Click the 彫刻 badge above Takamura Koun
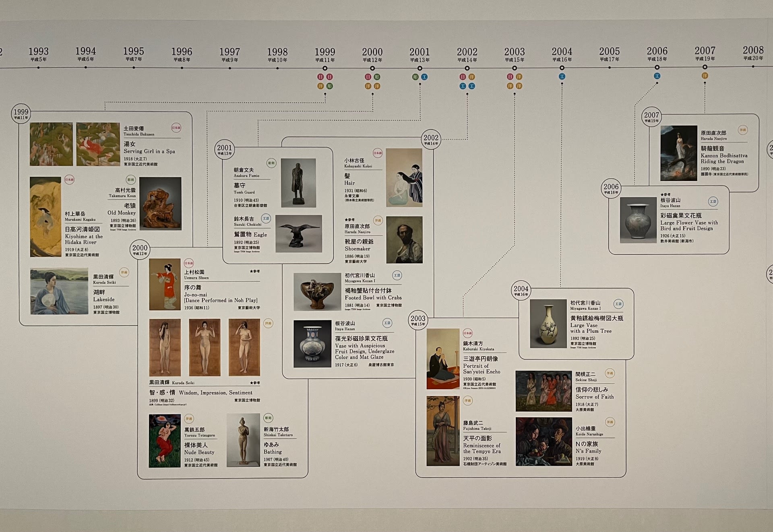The image size is (773, 532). click(131, 180)
